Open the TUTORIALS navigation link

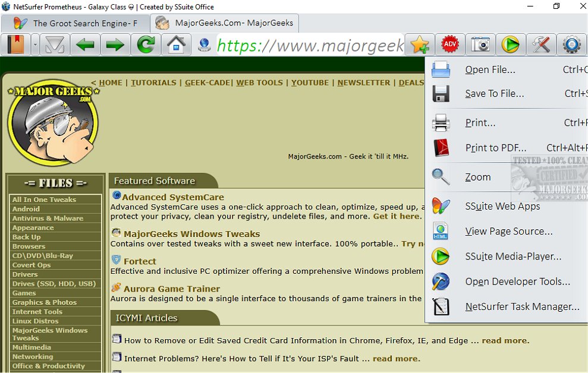(153, 83)
